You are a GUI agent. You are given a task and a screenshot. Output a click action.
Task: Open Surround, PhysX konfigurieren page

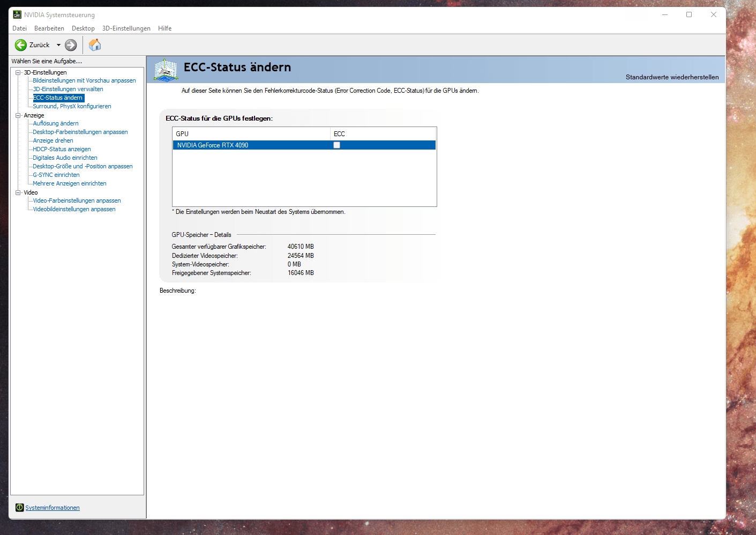click(x=72, y=106)
